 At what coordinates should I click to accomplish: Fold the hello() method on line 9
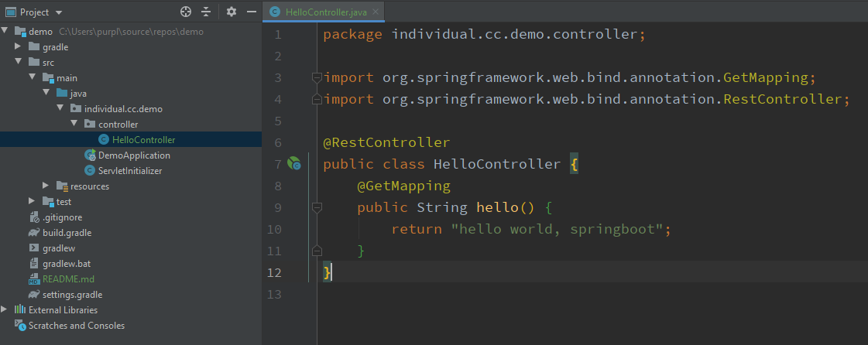point(316,207)
